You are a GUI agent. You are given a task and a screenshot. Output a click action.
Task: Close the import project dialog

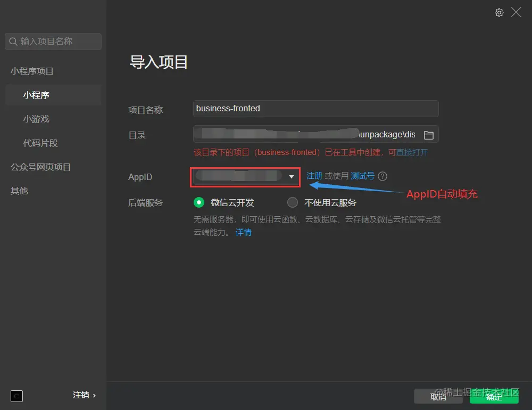coord(516,12)
